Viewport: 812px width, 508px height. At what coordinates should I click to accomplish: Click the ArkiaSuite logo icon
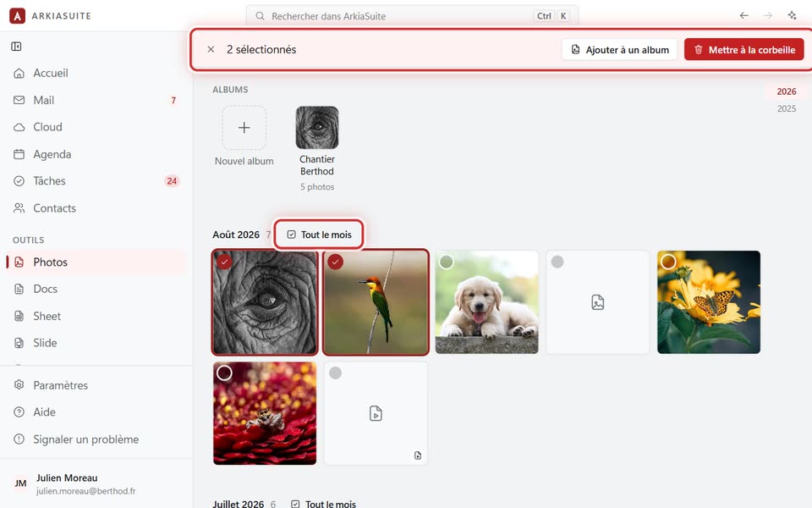pyautogui.click(x=17, y=15)
